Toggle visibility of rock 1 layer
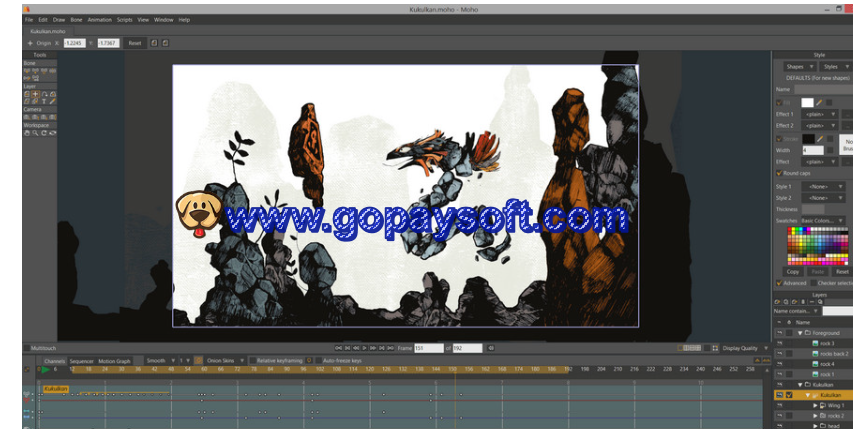Screen dimensions: 853x429 point(780,374)
